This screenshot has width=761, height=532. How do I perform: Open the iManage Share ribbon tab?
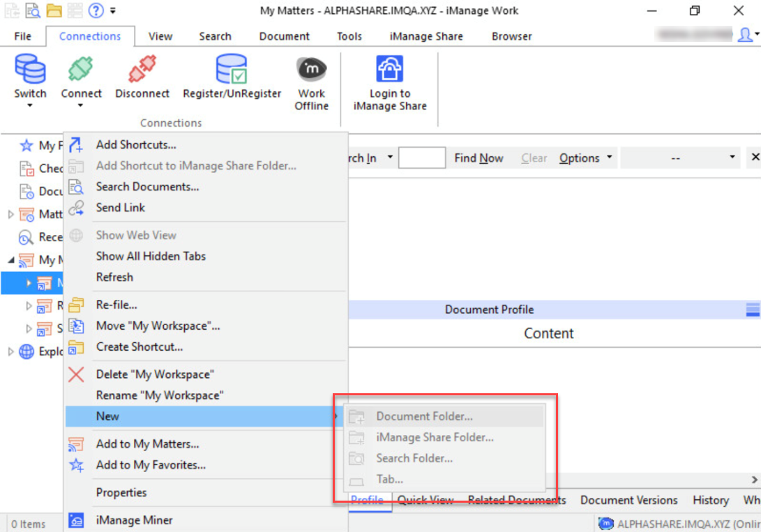pos(425,36)
